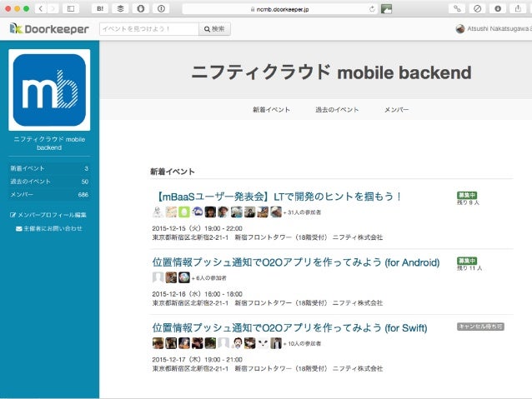Switch to the 過去のイベント tab
This screenshot has height=399, width=532.
[337, 109]
